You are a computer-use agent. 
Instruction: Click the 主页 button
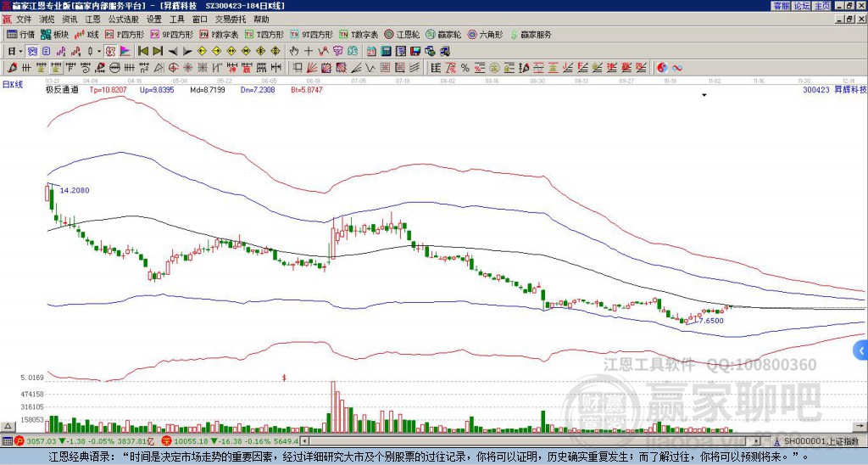pos(822,6)
